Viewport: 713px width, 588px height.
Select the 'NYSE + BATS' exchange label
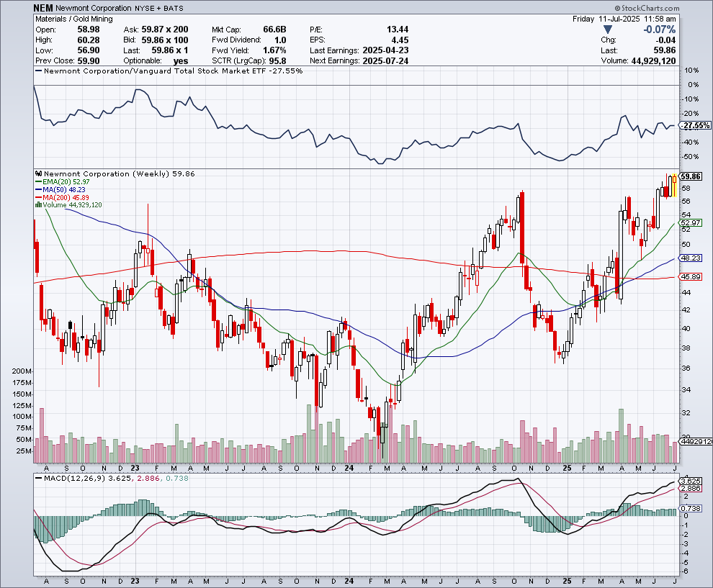[159, 8]
